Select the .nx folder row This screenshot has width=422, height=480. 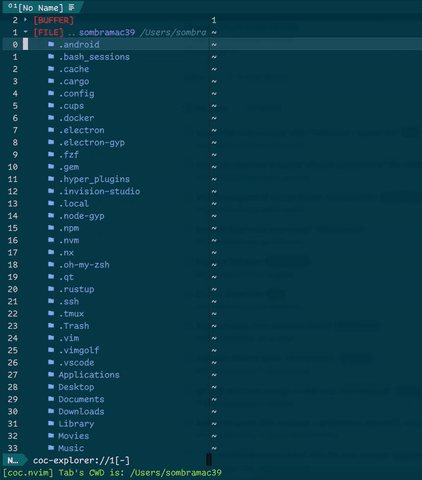(x=105, y=252)
